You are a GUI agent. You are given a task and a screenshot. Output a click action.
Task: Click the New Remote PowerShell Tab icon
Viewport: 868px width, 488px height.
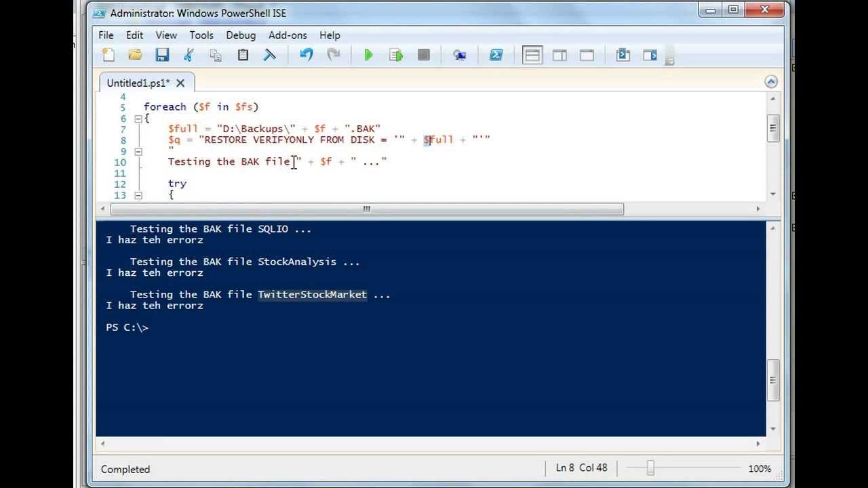[x=460, y=55]
